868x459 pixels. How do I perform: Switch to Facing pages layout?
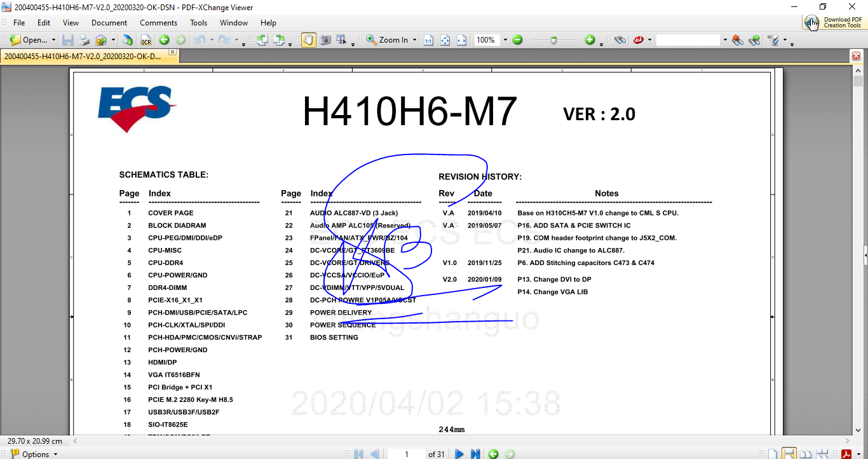click(x=806, y=454)
